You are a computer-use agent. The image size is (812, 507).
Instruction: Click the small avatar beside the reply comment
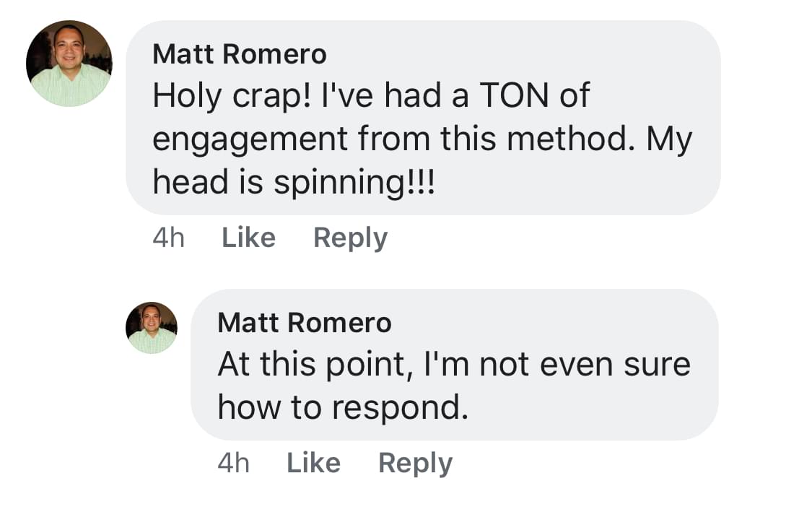click(x=152, y=327)
